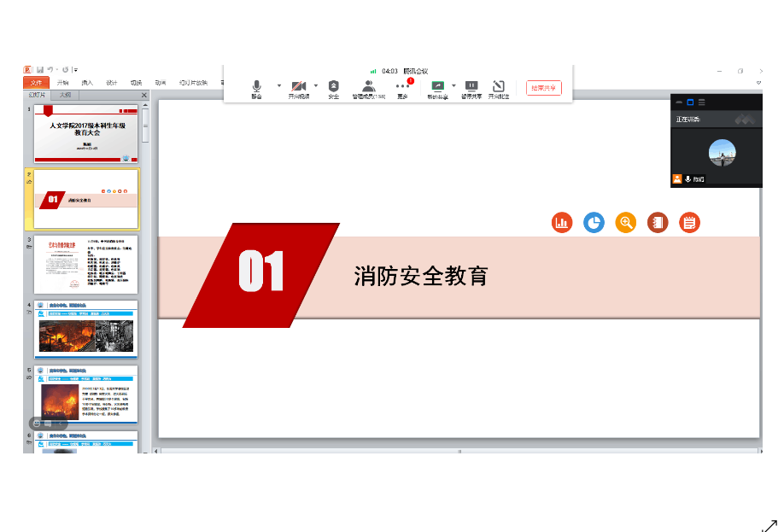Open the manage members panel

368,87
